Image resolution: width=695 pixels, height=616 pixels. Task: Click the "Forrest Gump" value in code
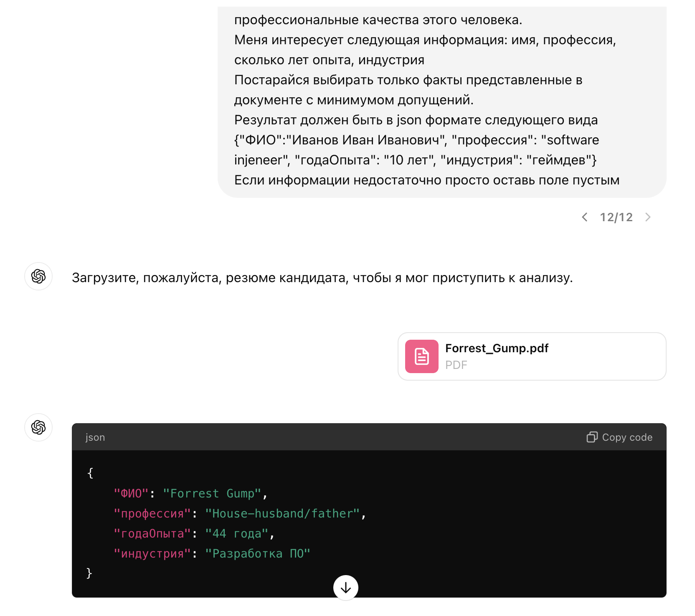212,493
